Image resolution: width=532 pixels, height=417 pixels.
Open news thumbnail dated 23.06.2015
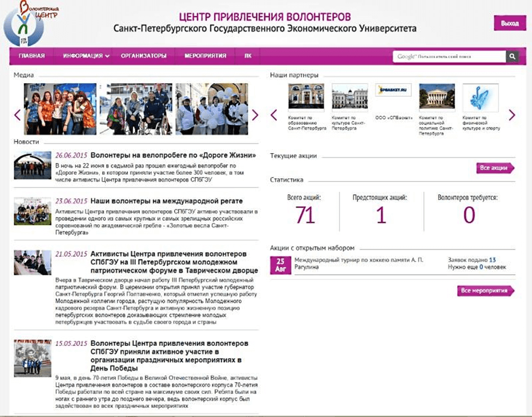point(33,211)
